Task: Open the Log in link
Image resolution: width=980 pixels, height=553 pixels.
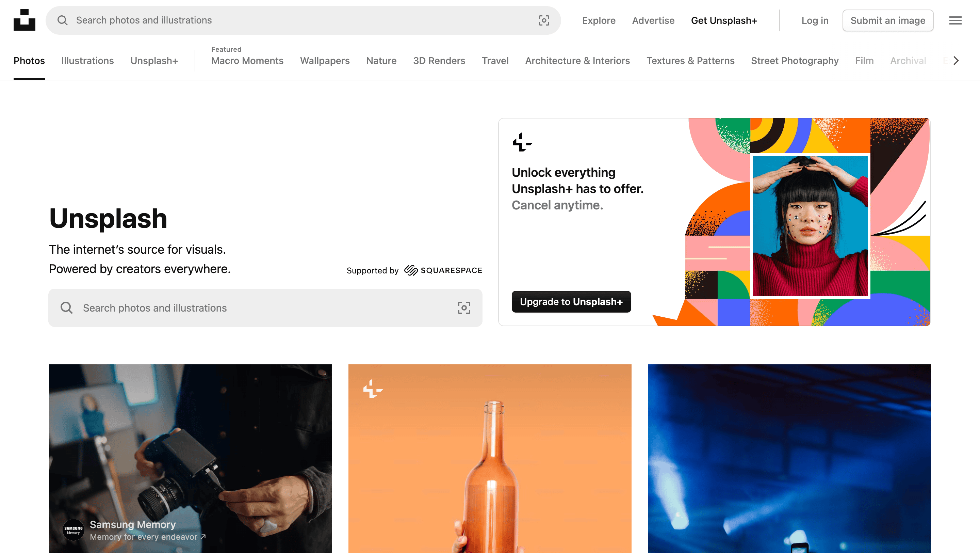Action: point(815,20)
